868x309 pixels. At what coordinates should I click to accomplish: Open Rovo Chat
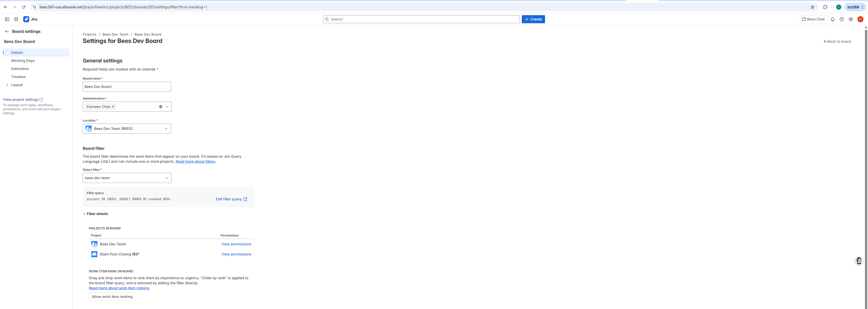pyautogui.click(x=813, y=19)
